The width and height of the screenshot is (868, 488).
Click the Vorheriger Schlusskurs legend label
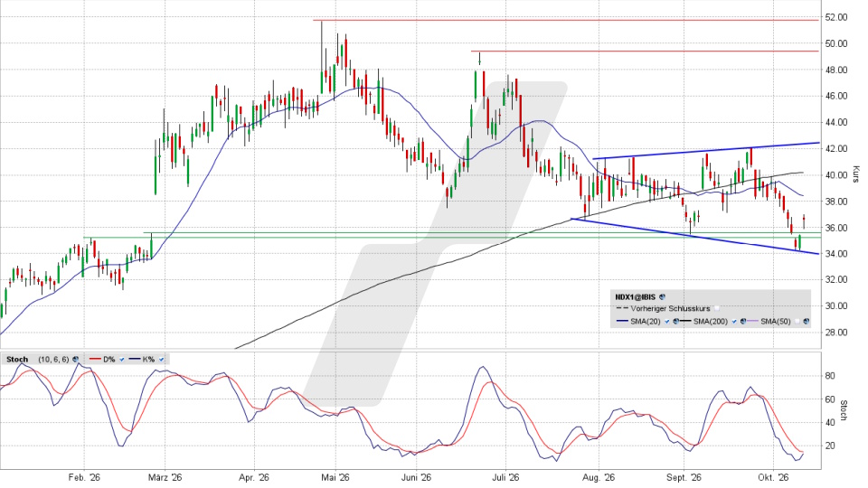tap(670, 309)
